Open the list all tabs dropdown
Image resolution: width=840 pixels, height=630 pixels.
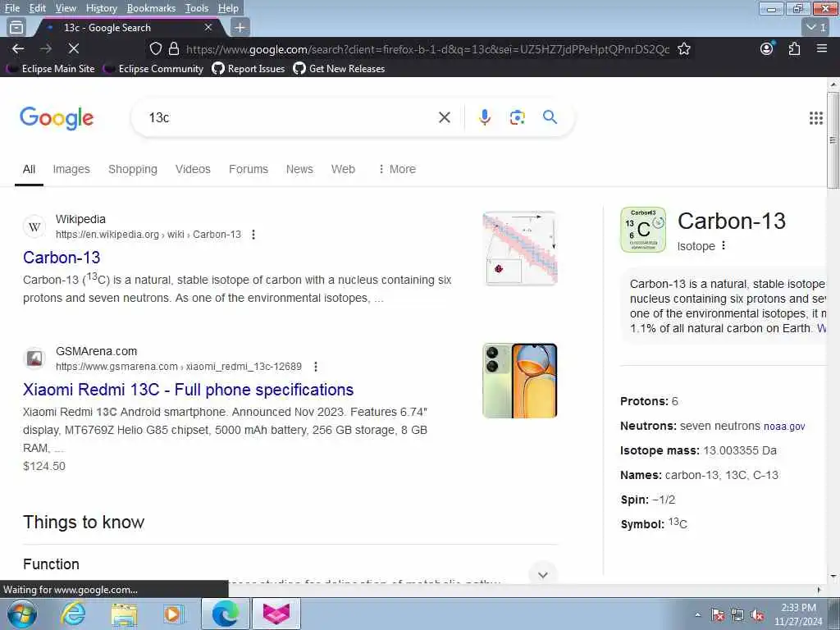(x=816, y=27)
